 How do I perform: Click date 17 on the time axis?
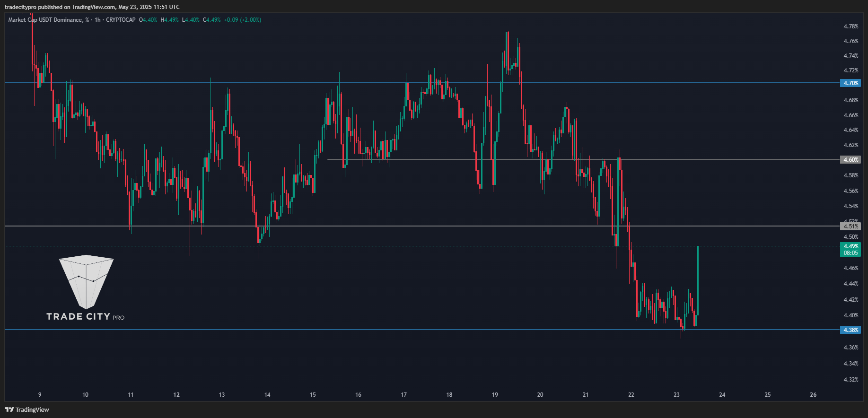coord(404,395)
